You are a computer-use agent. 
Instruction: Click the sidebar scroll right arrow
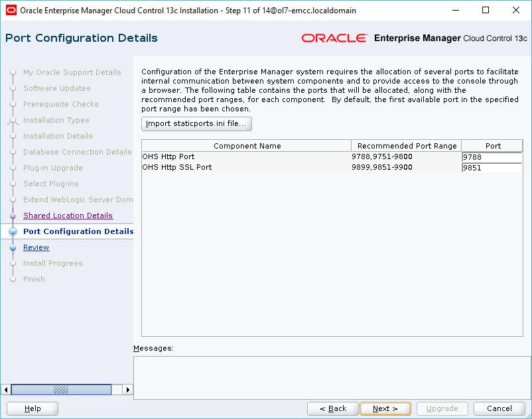(128, 390)
